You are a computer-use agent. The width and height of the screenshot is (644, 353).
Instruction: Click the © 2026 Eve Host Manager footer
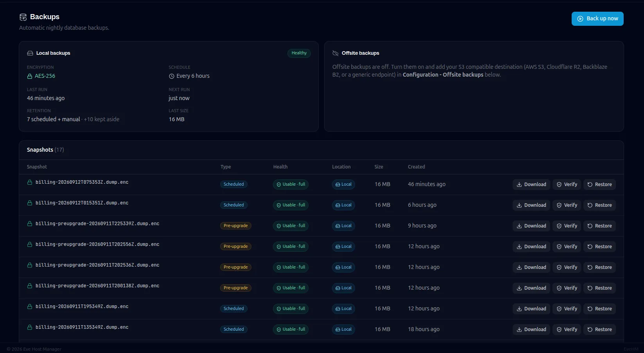coord(34,349)
